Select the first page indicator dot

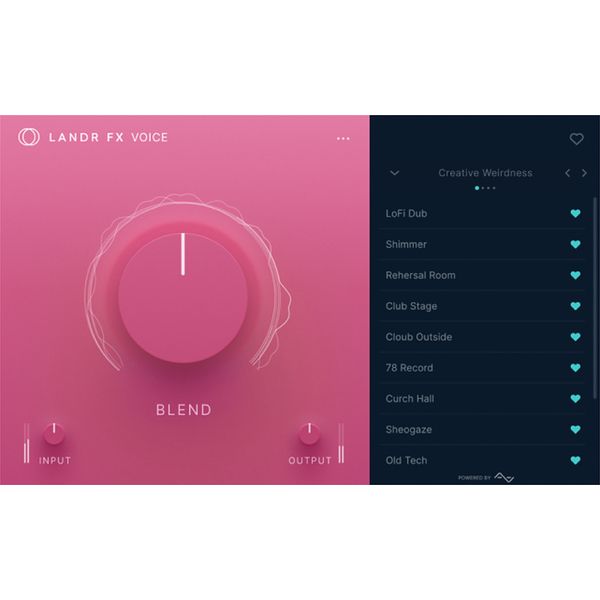477,188
